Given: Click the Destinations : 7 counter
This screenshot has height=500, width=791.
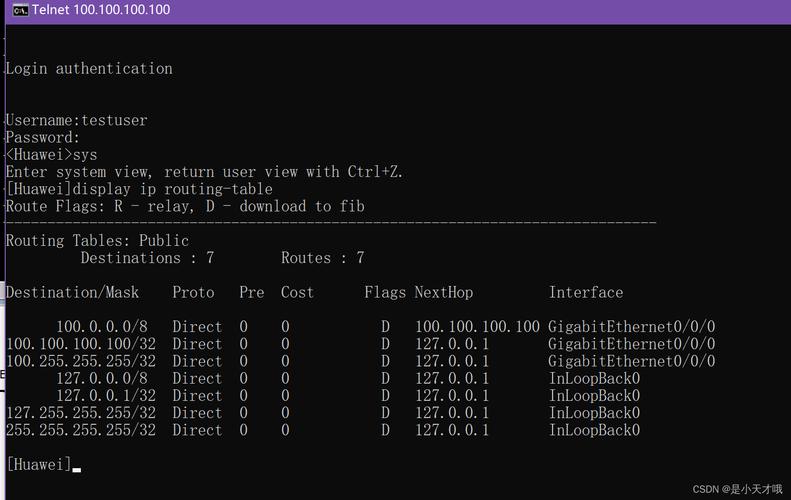Looking at the screenshot, I should tap(147, 258).
